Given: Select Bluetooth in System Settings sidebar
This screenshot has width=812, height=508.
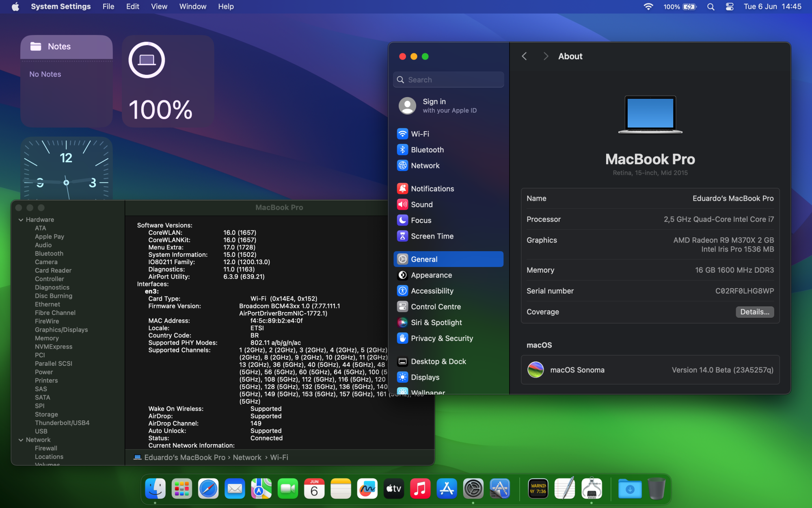Looking at the screenshot, I should [x=427, y=150].
